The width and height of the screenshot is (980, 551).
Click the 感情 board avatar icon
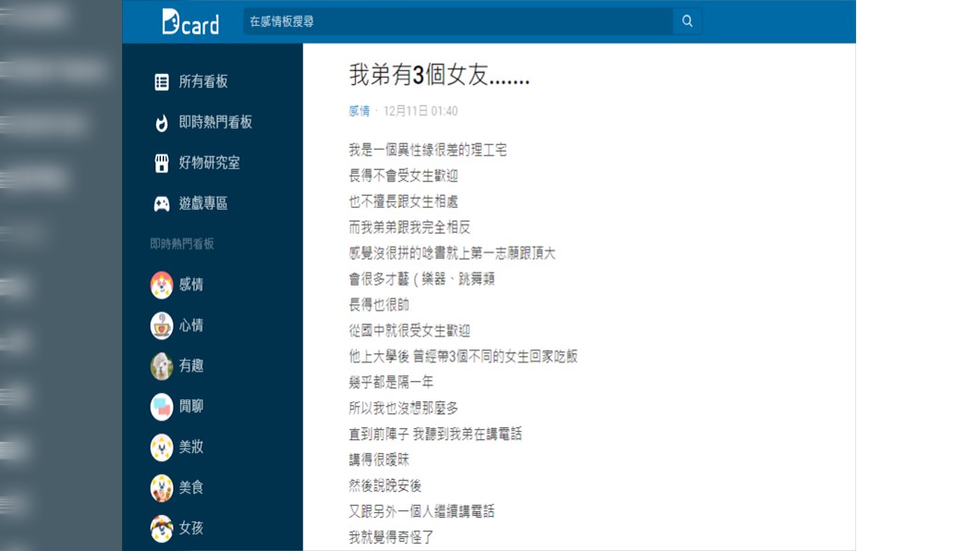161,285
